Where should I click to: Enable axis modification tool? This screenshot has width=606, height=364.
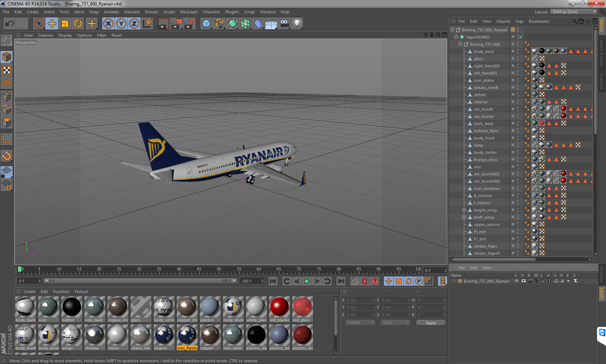pos(7,139)
